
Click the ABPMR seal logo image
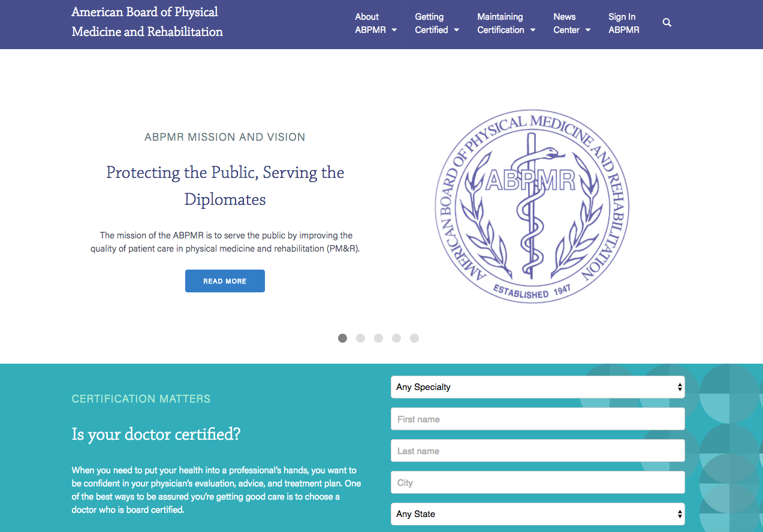532,206
